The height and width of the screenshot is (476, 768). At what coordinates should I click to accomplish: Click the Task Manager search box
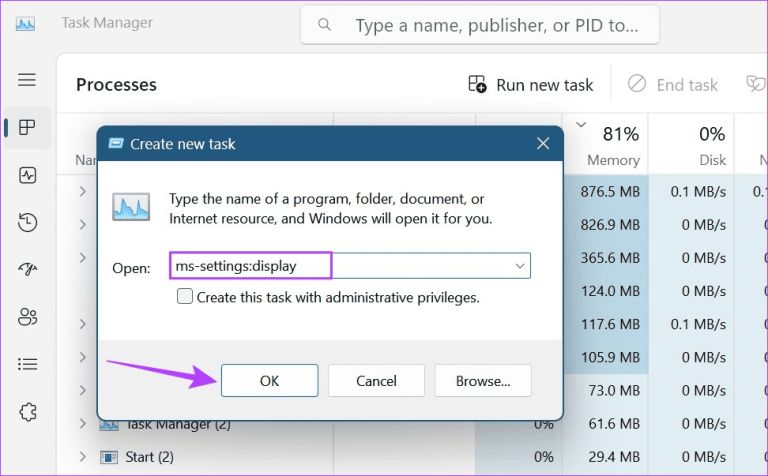pyautogui.click(x=480, y=24)
